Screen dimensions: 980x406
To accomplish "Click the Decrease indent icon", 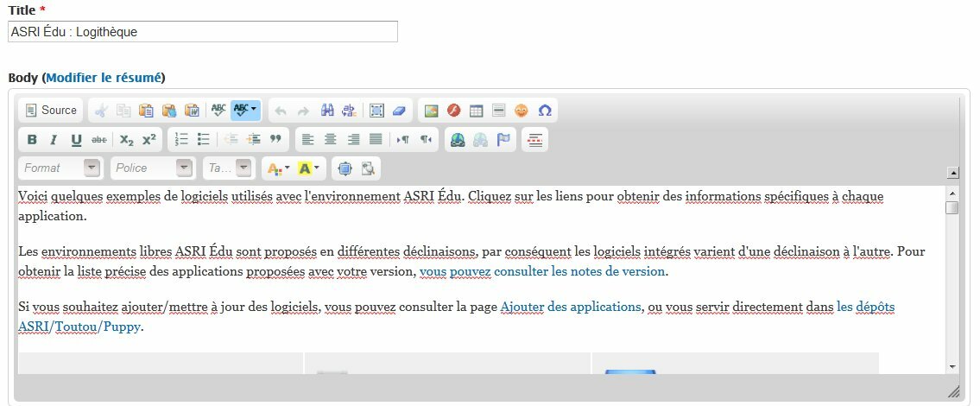I will point(231,139).
